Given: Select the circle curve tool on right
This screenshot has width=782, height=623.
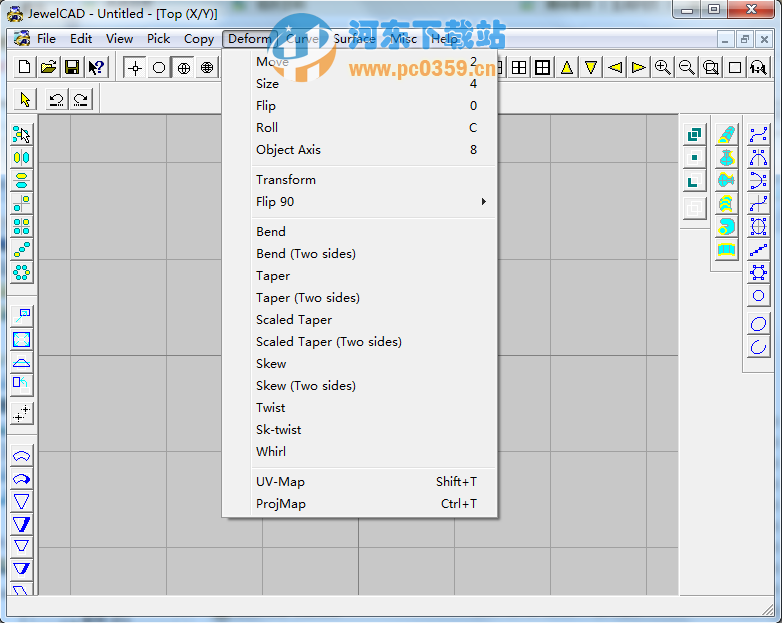Looking at the screenshot, I should (x=758, y=296).
